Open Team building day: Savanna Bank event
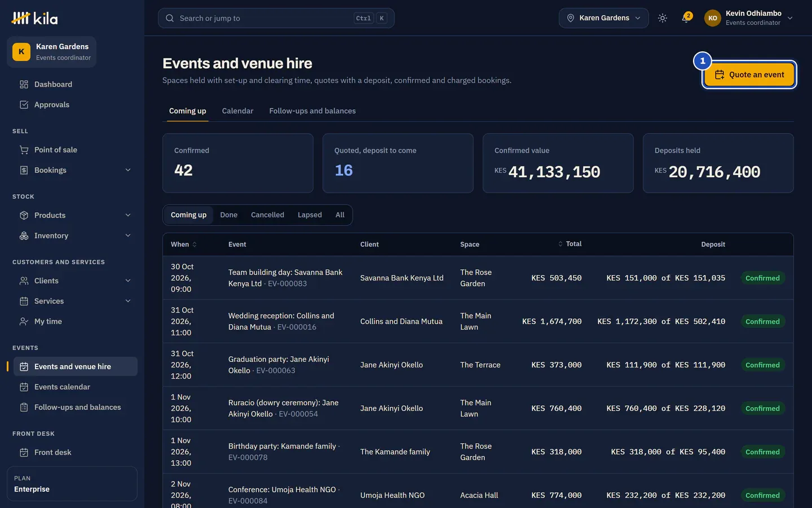Viewport: 812px width, 508px height. [285, 278]
